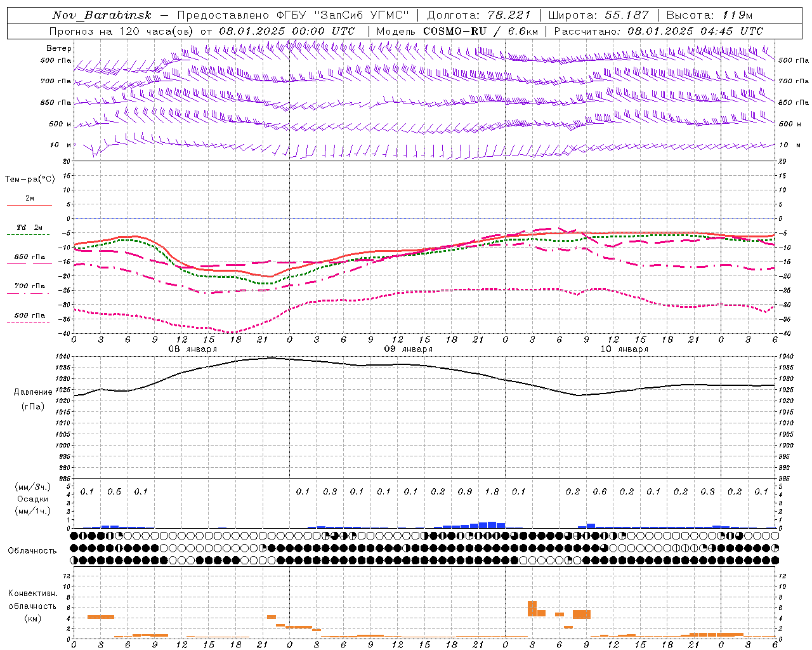Click the Nov_Barabinsk station title
Screen dimensions: 812x650
pyautogui.click(x=101, y=15)
